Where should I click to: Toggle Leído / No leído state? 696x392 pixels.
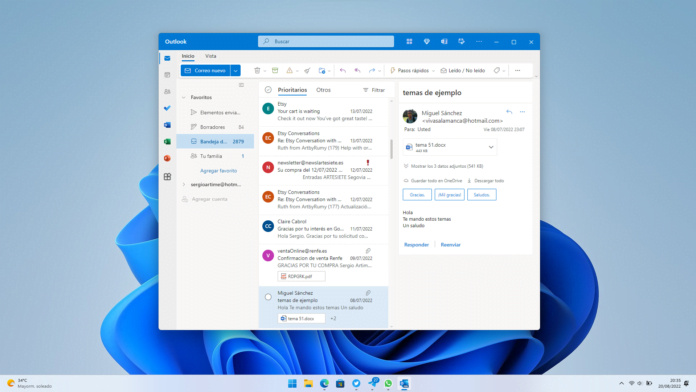click(463, 71)
